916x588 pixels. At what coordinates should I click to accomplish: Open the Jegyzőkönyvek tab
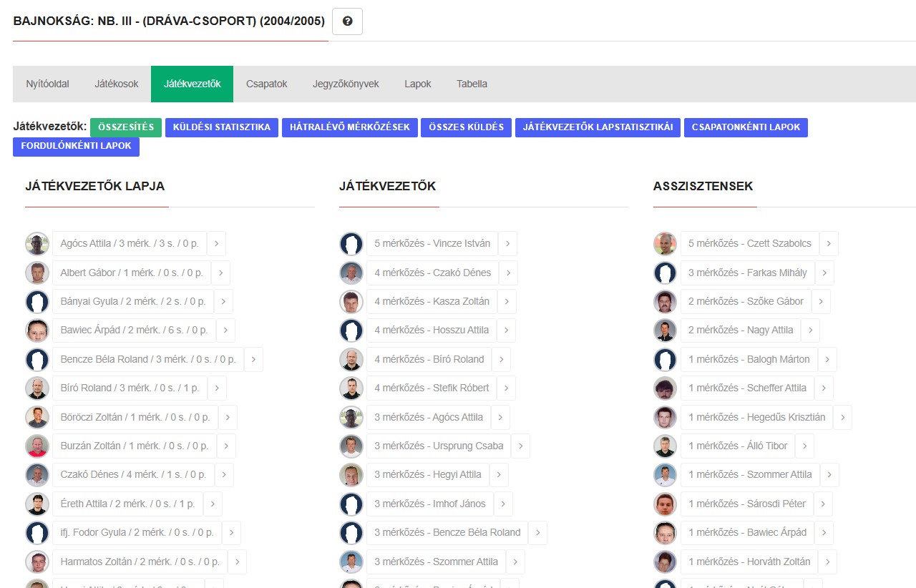(346, 84)
